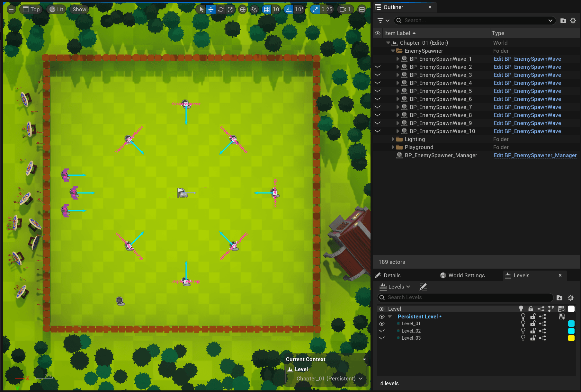This screenshot has width=581, height=392.
Task: Click the Lit view mode button
Action: 57,9
